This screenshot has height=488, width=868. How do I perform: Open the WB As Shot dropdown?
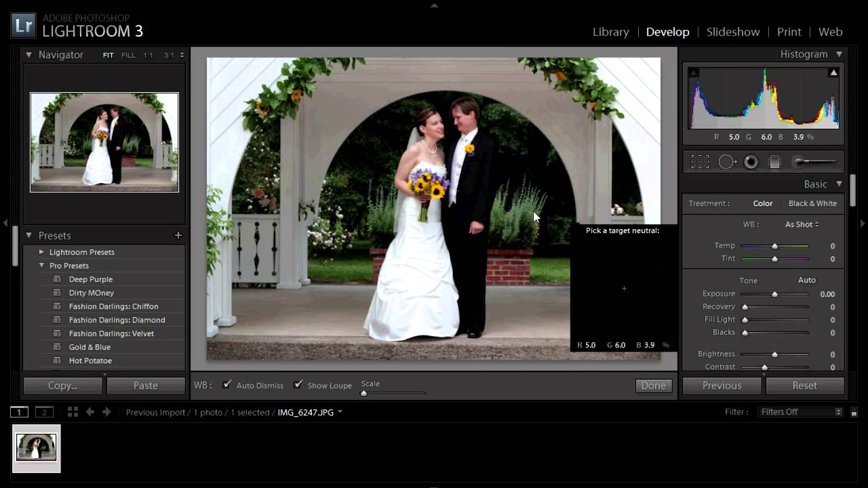tap(802, 224)
